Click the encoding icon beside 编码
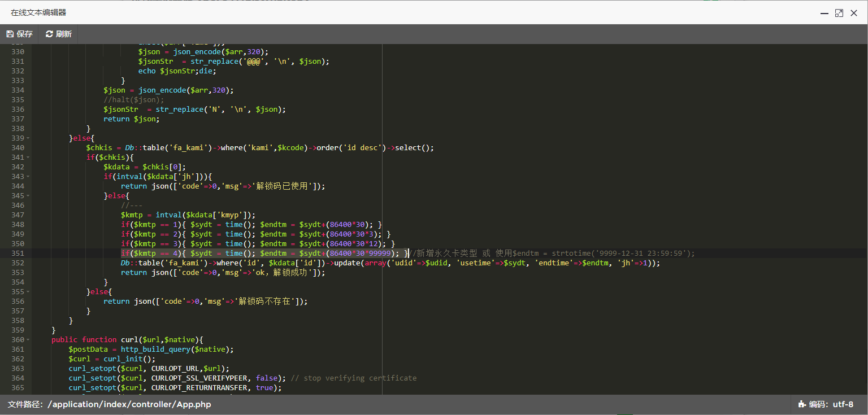The height and width of the screenshot is (415, 868). (x=801, y=404)
